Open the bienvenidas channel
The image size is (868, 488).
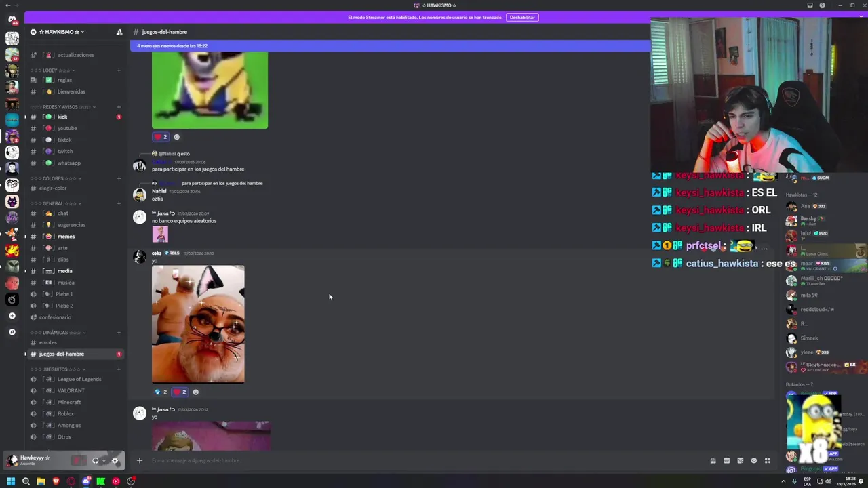75,91
